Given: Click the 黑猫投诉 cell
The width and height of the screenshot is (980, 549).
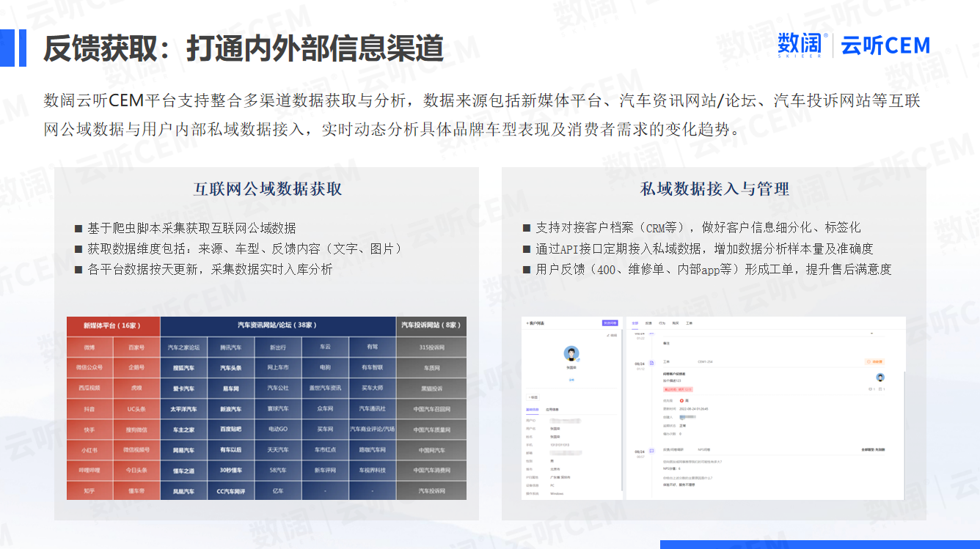Looking at the screenshot, I should 431,388.
